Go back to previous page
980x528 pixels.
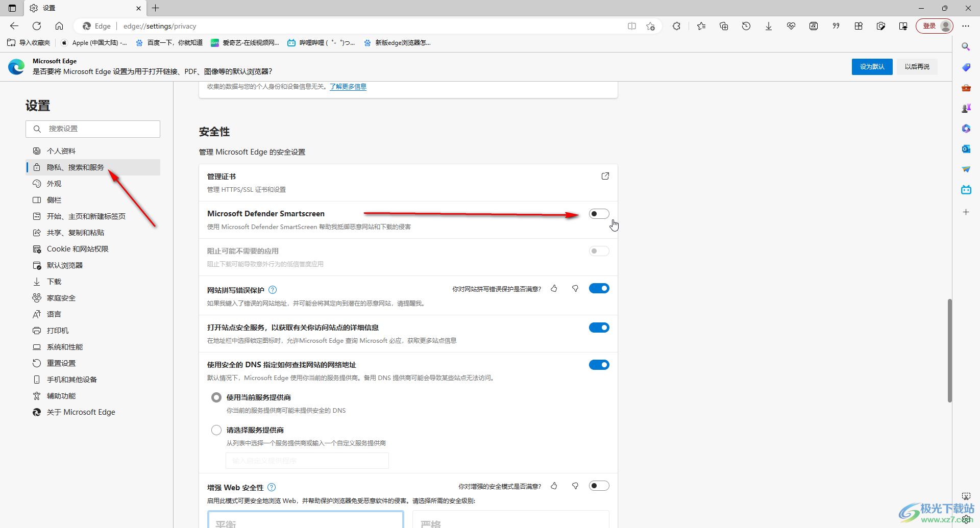click(x=14, y=26)
